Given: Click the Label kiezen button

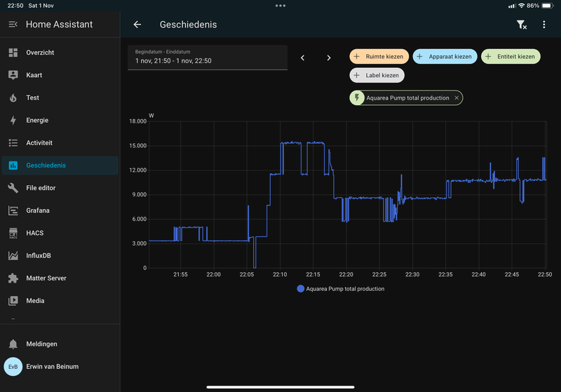Looking at the screenshot, I should tap(377, 76).
